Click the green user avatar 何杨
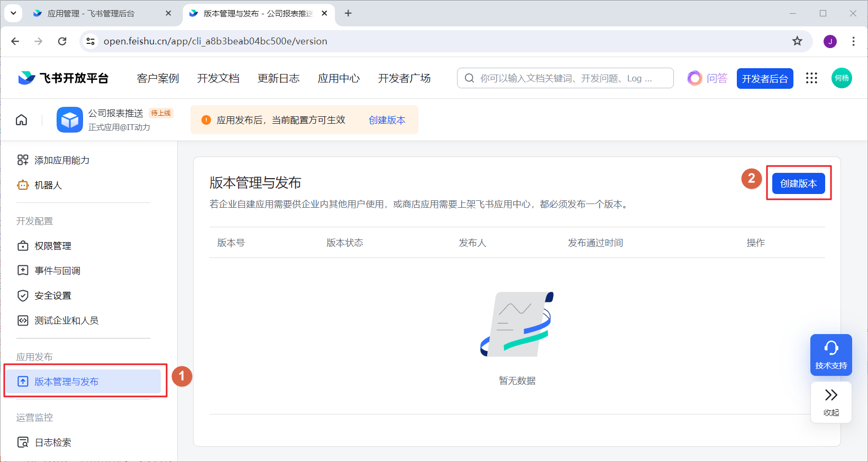This screenshot has height=462, width=868. 841,78
